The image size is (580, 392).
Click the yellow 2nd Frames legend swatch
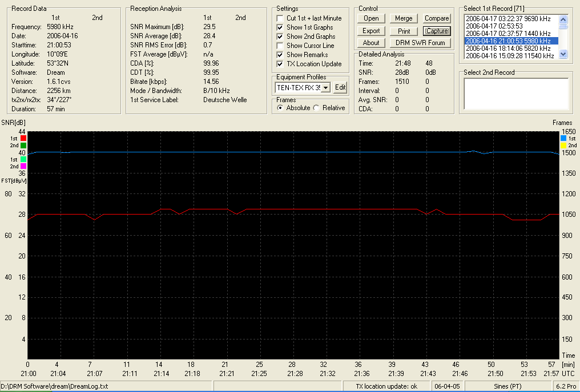click(x=563, y=146)
